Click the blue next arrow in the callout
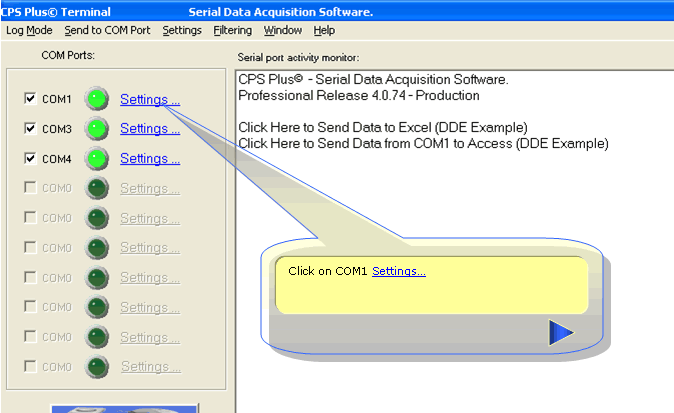The height and width of the screenshot is (413, 674). (561, 332)
